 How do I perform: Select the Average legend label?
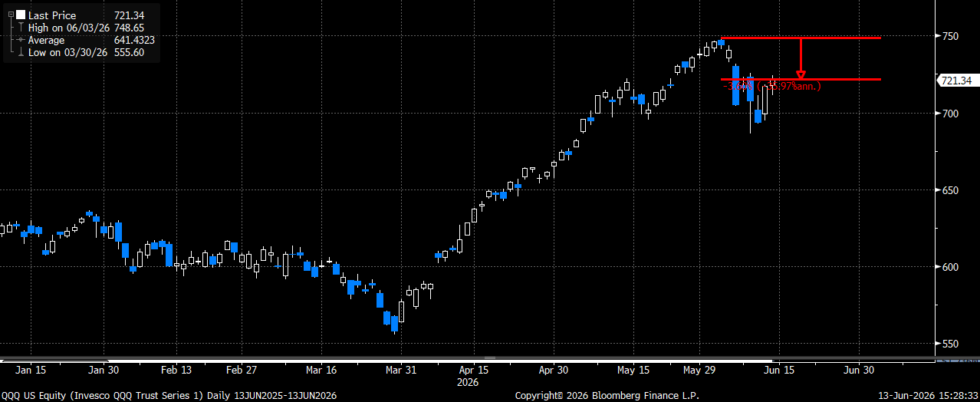tap(47, 40)
